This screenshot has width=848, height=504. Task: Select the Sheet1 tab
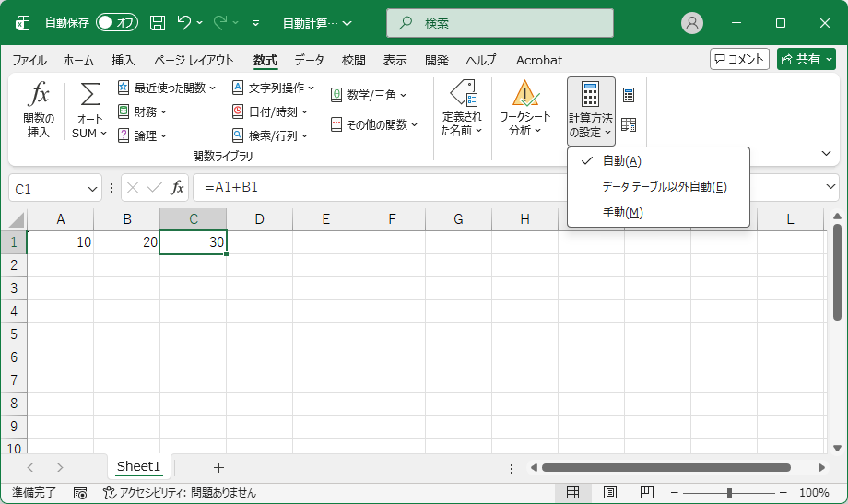click(138, 467)
